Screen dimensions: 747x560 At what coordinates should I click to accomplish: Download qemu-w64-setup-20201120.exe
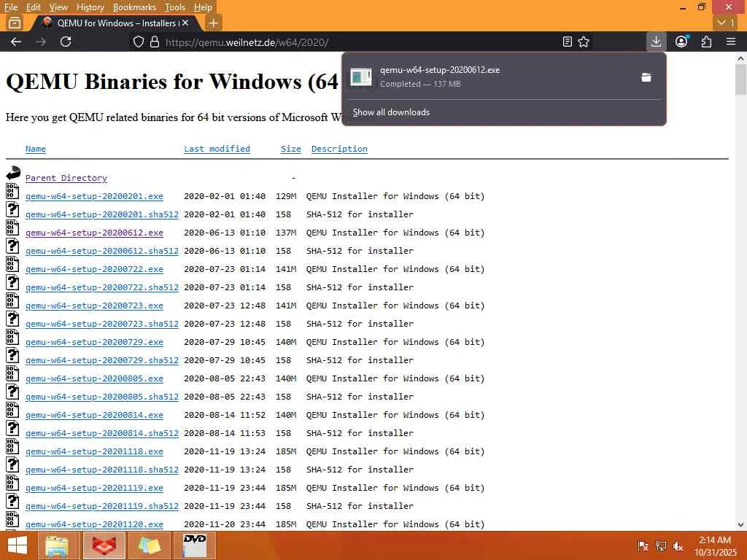(94, 524)
